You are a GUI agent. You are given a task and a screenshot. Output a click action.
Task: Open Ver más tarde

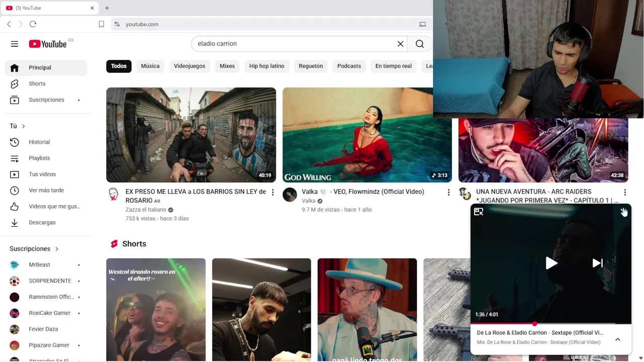(46, 190)
